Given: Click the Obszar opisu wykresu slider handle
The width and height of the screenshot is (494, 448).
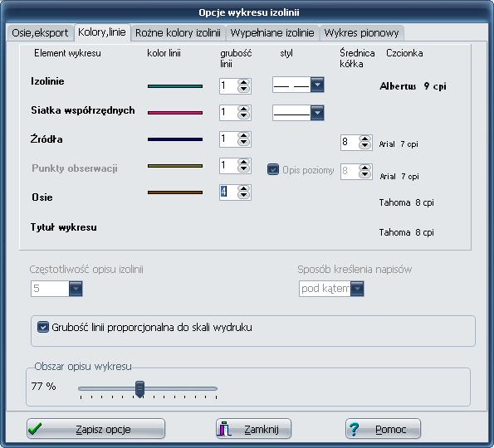Looking at the screenshot, I should (139, 389).
